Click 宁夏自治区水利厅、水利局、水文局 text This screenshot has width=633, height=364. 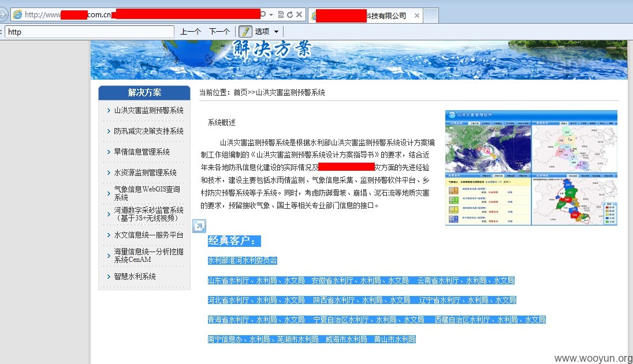[368, 320]
